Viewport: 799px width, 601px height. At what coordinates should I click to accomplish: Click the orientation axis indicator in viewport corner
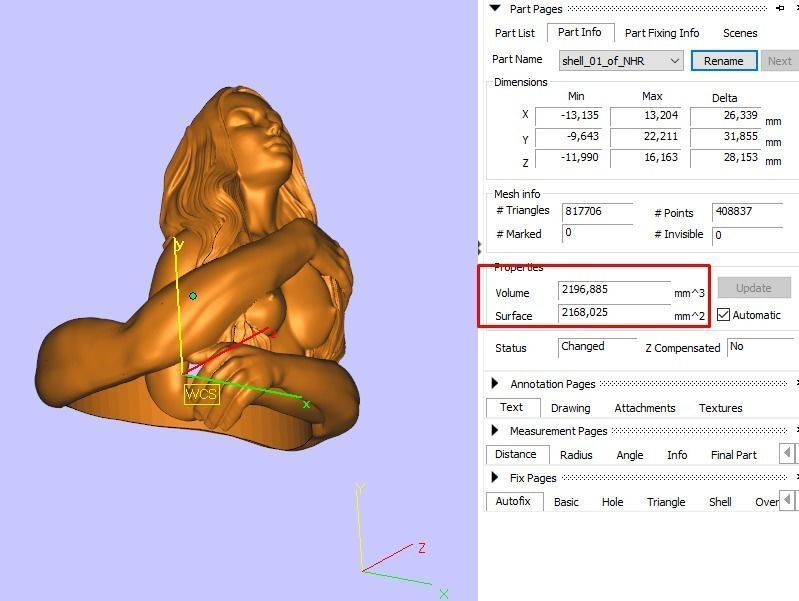(401, 541)
